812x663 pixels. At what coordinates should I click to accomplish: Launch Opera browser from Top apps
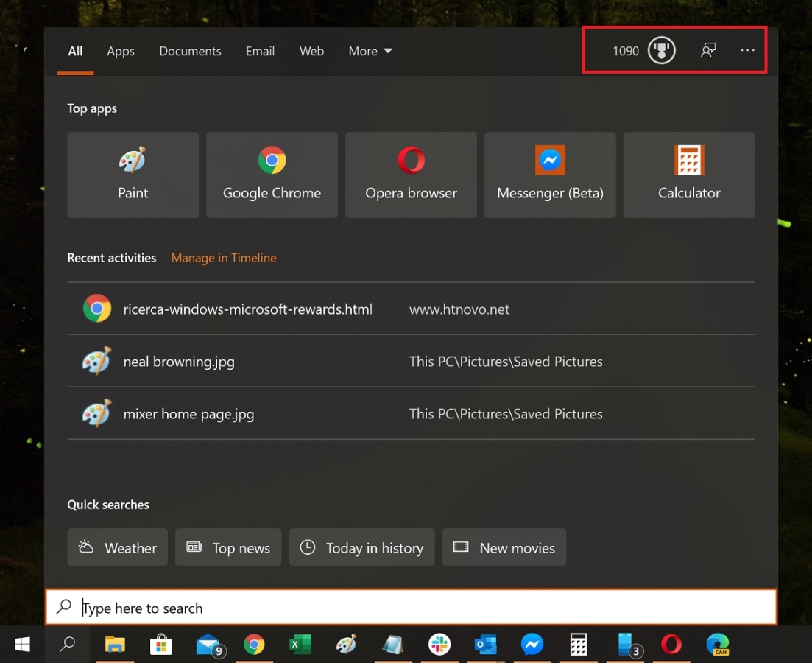coord(411,175)
